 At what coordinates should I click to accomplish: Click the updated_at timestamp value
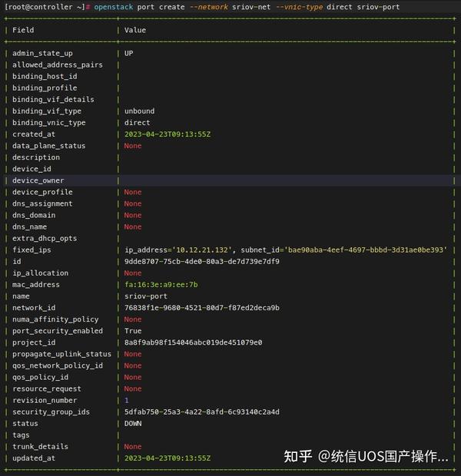[x=167, y=458]
